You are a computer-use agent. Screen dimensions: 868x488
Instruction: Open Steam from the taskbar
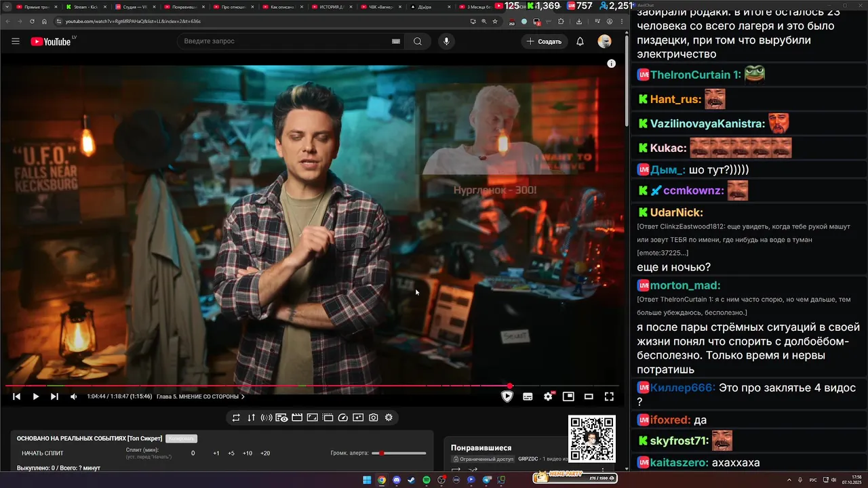click(x=412, y=480)
